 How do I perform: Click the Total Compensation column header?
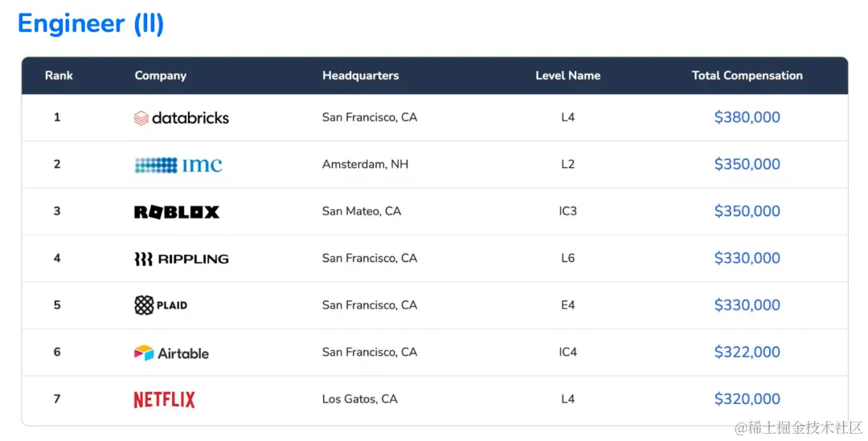pyautogui.click(x=747, y=76)
